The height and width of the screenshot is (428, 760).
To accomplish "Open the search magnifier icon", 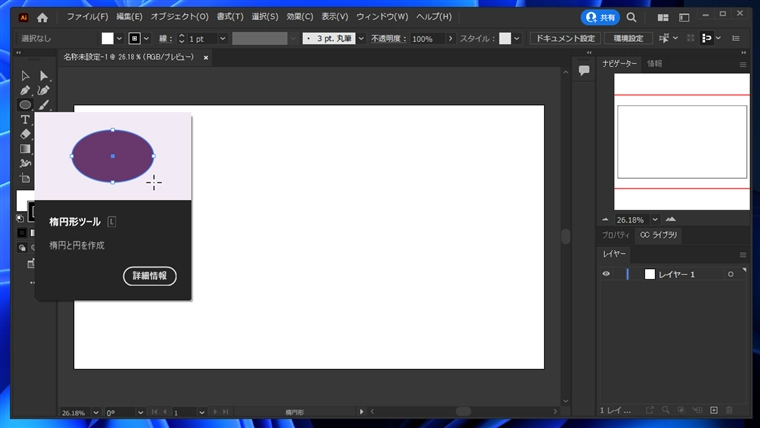I will point(631,17).
